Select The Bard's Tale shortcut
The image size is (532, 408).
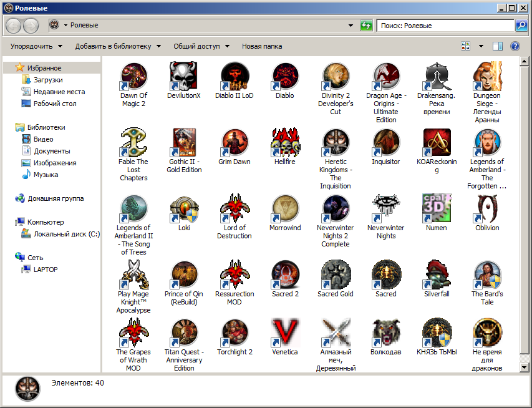[487, 274]
